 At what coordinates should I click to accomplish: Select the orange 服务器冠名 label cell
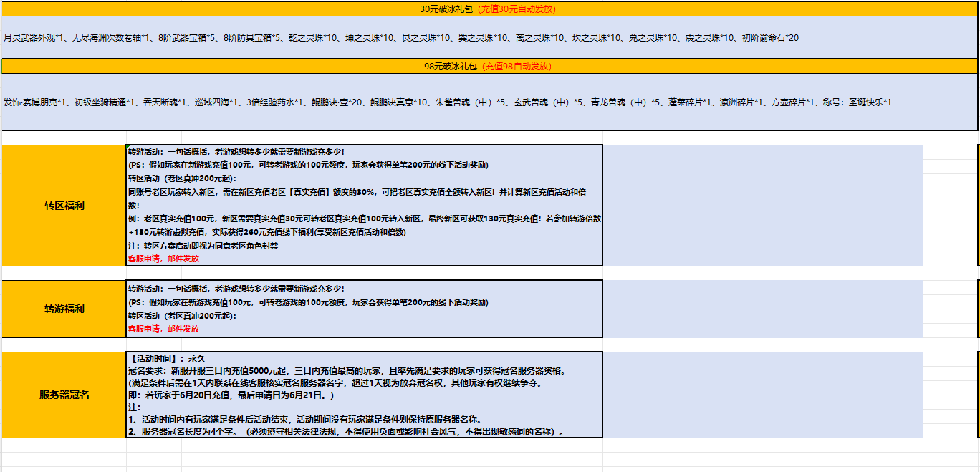64,395
